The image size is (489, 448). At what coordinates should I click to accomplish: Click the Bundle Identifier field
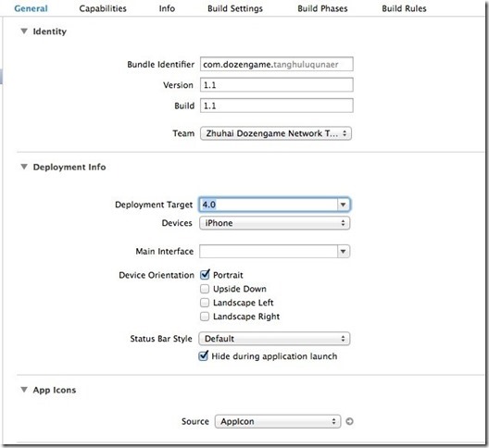click(x=277, y=64)
